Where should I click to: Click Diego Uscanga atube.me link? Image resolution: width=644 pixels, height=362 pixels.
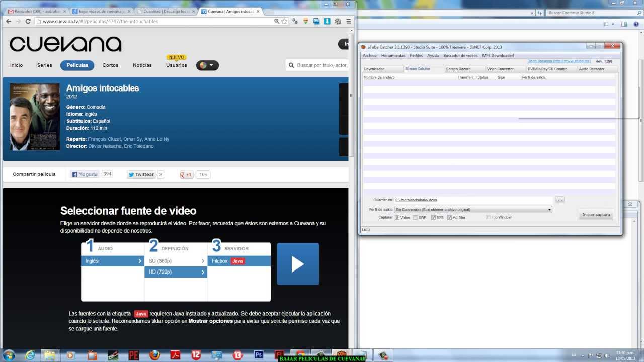coord(559,61)
